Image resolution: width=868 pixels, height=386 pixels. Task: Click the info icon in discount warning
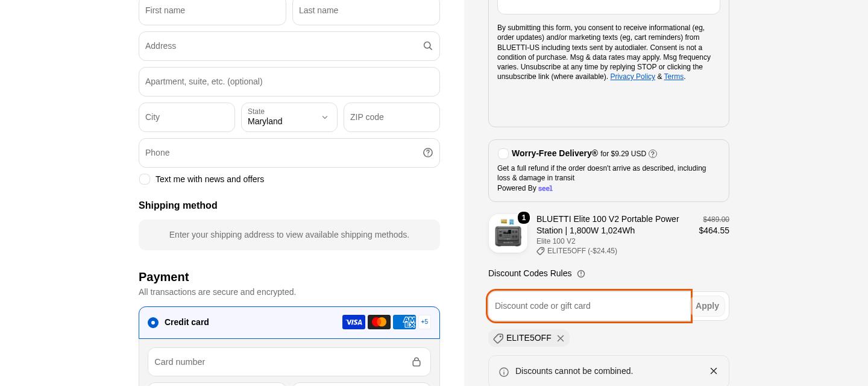[x=504, y=372]
